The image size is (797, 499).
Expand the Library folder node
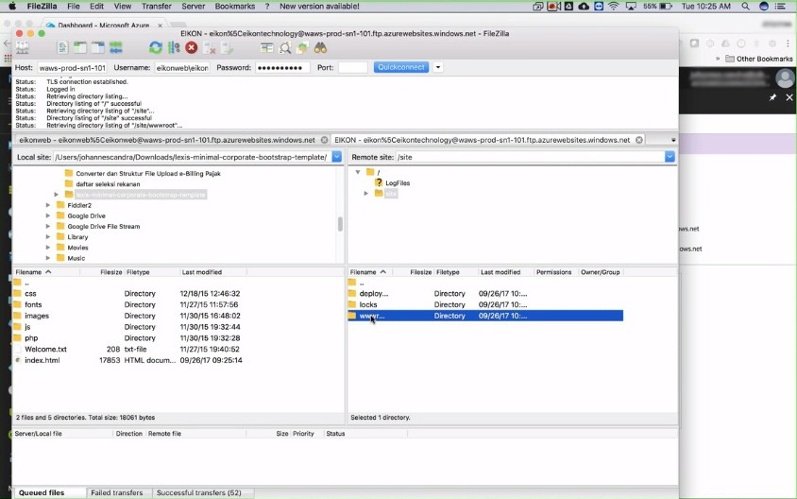pyautogui.click(x=48, y=237)
